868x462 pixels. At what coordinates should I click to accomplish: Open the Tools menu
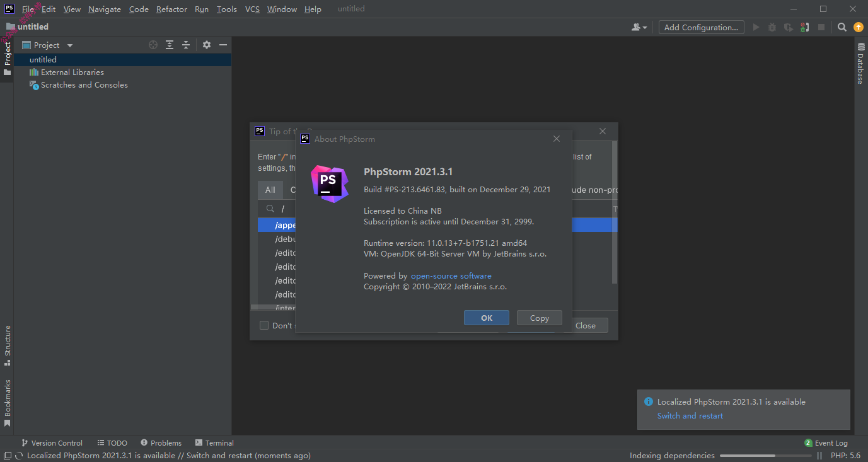tap(227, 9)
